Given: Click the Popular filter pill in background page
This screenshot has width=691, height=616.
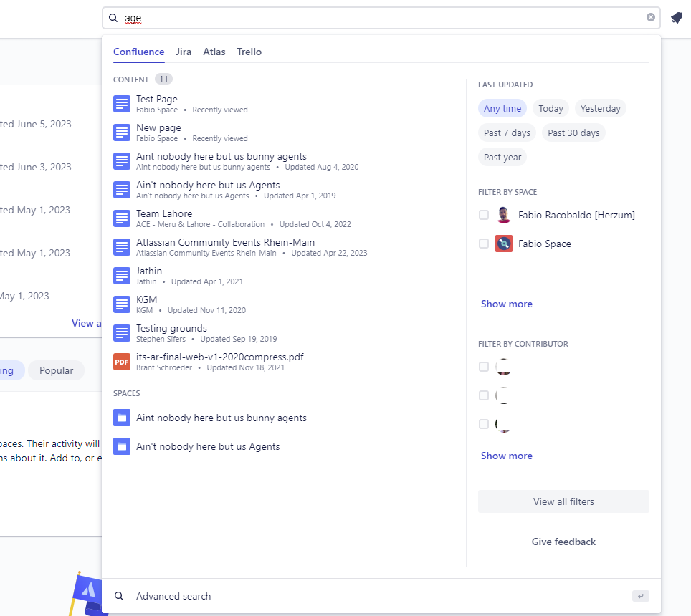Looking at the screenshot, I should pyautogui.click(x=56, y=371).
